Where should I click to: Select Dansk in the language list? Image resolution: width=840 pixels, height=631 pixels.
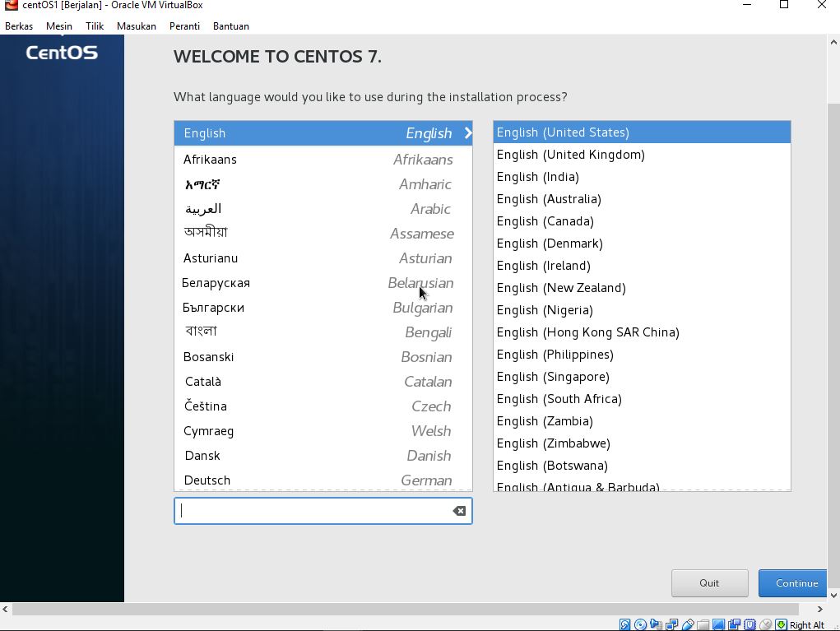tap(323, 455)
